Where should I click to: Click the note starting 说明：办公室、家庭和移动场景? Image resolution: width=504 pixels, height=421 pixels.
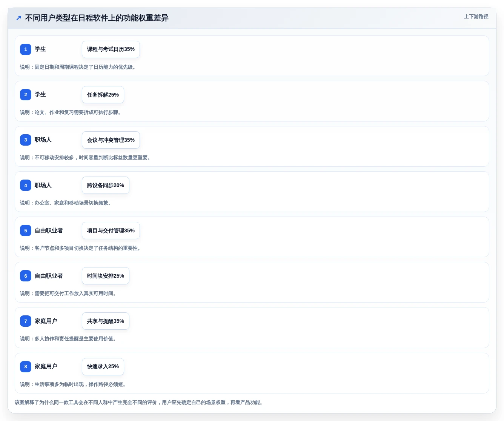pyautogui.click(x=66, y=203)
